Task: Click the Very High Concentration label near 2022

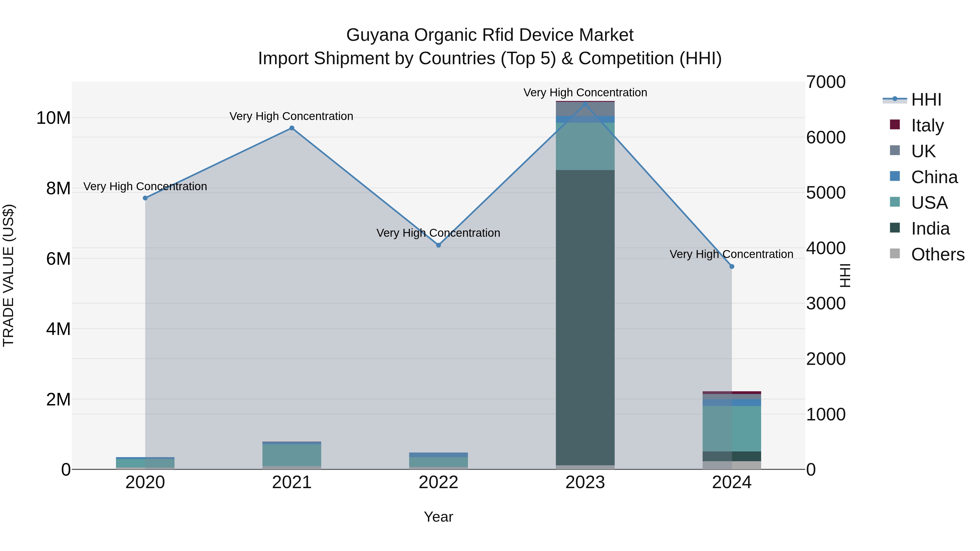Action: 438,233
